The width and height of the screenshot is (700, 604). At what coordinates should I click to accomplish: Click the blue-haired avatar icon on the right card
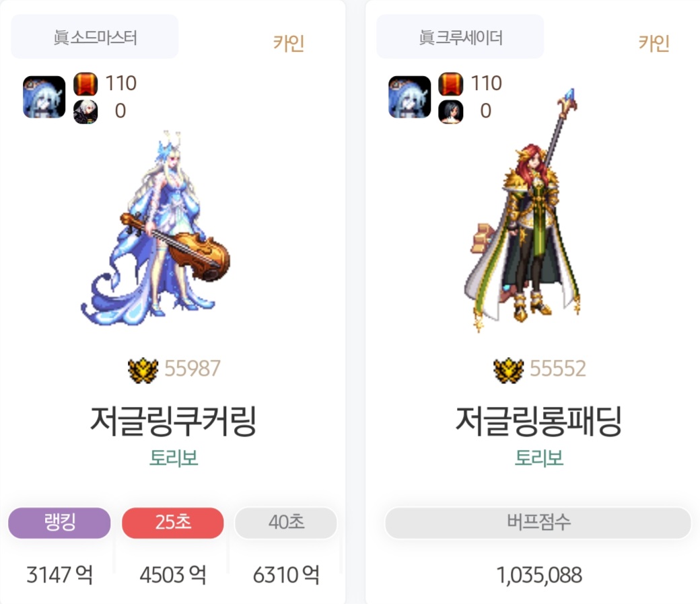tap(410, 97)
